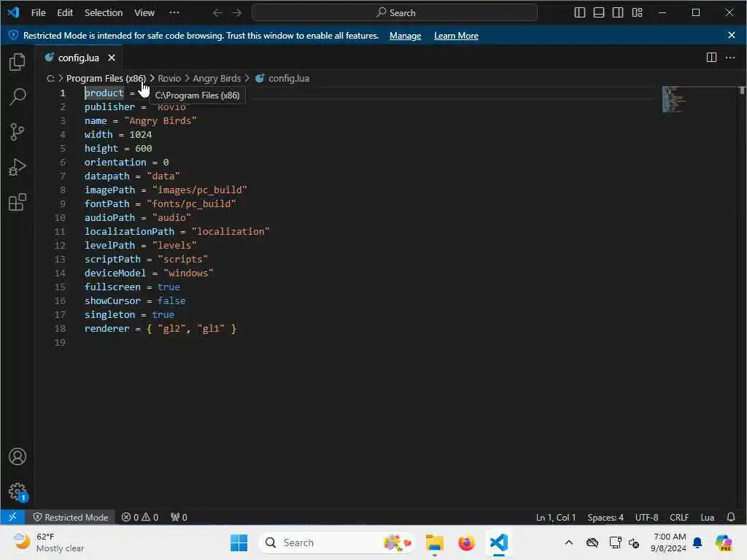Change indentation via Spaces: 4
747x560 pixels.
click(x=605, y=517)
